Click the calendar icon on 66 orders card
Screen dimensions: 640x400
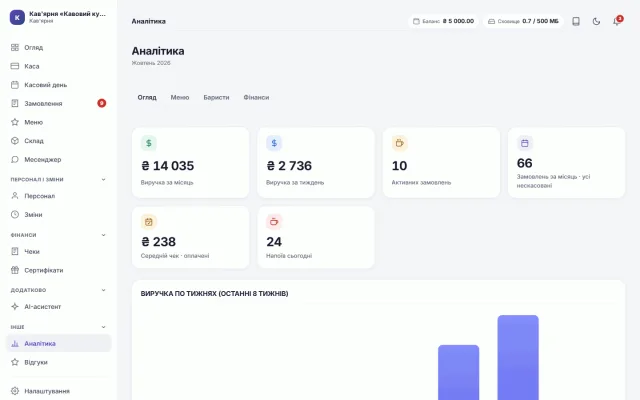[x=525, y=143]
